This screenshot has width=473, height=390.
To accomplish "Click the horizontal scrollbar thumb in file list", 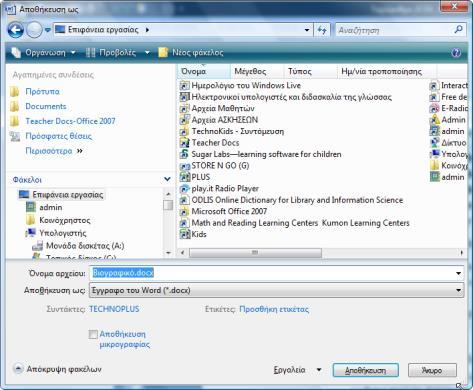I will (x=255, y=253).
